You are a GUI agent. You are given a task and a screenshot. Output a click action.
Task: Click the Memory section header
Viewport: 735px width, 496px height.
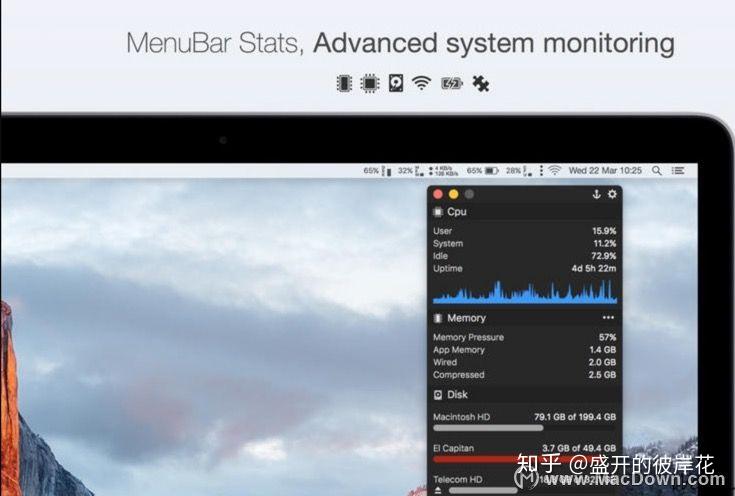pyautogui.click(x=525, y=318)
